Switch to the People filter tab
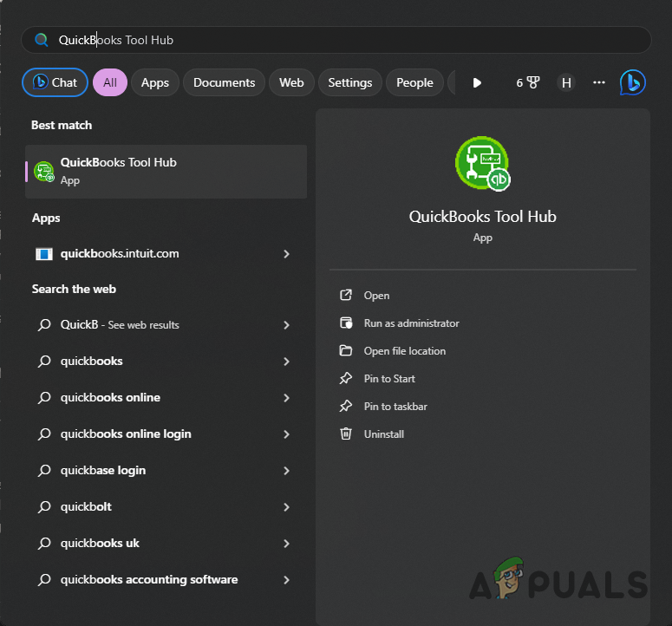Screen dimensions: 672x626 (x=414, y=82)
